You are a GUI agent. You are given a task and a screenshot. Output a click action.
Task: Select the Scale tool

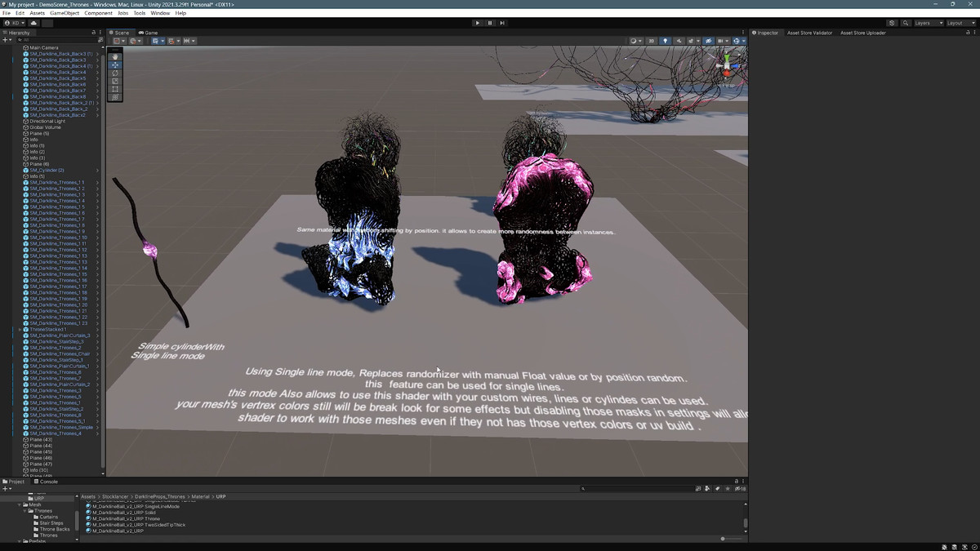(115, 82)
